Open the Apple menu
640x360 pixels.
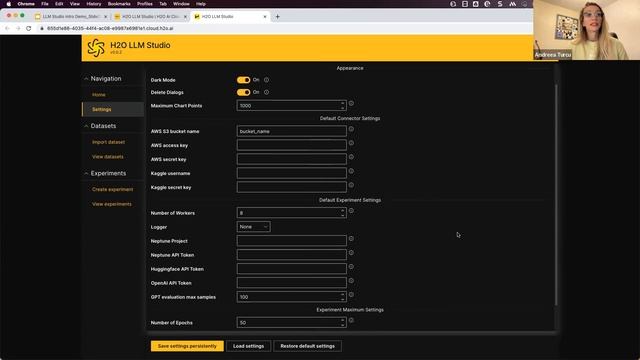(x=9, y=4)
